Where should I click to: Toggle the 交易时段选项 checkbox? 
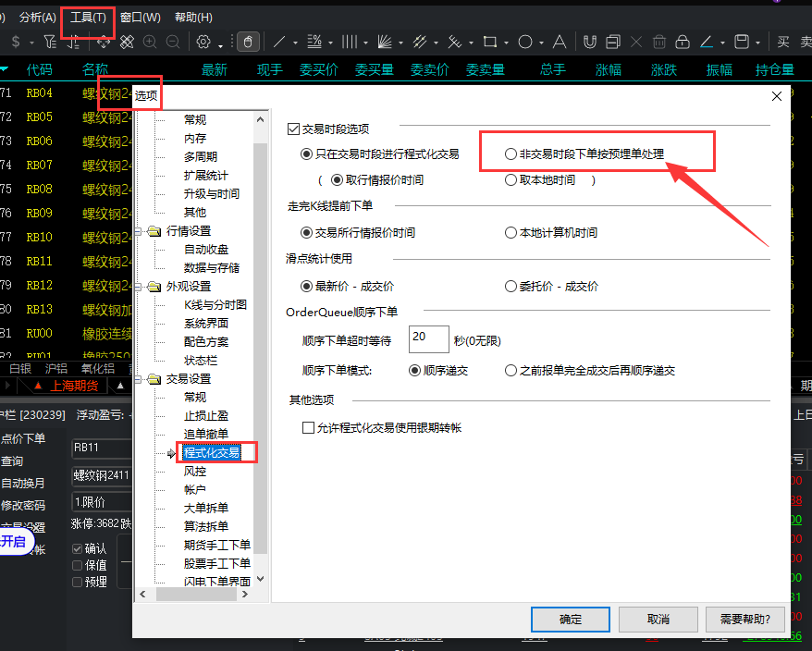(293, 129)
